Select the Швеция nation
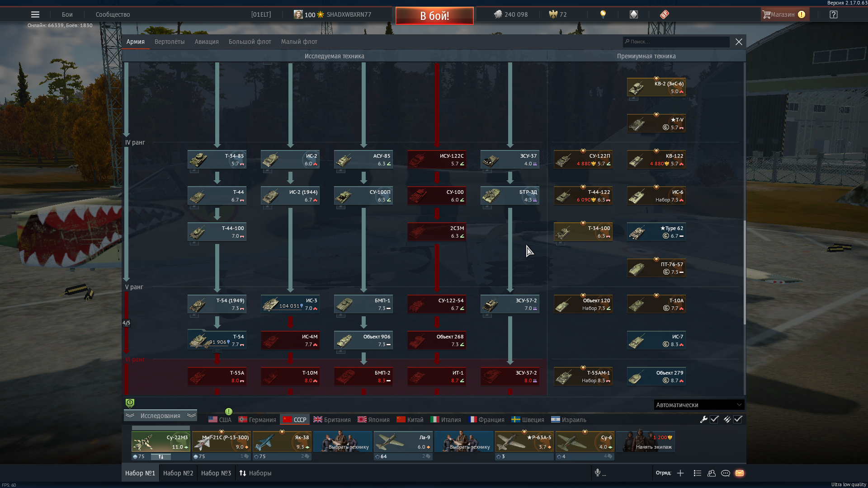The height and width of the screenshot is (488, 868). pos(528,420)
